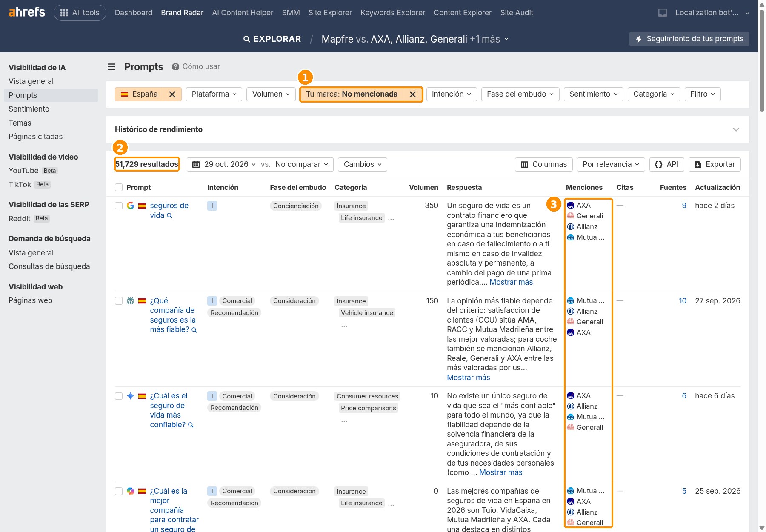Select checkbox for ¿Cuál es el seguro row
The height and width of the screenshot is (532, 766).
[119, 396]
